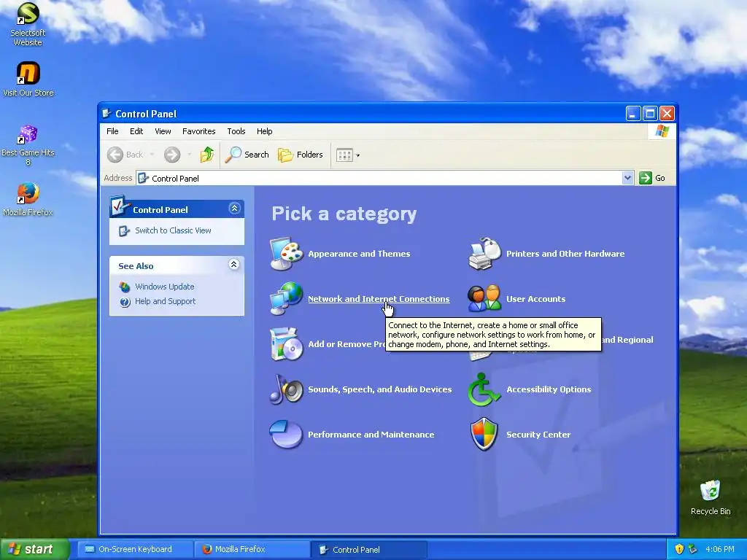The width and height of the screenshot is (747, 560).
Task: Open the Tools menu
Action: click(x=236, y=131)
